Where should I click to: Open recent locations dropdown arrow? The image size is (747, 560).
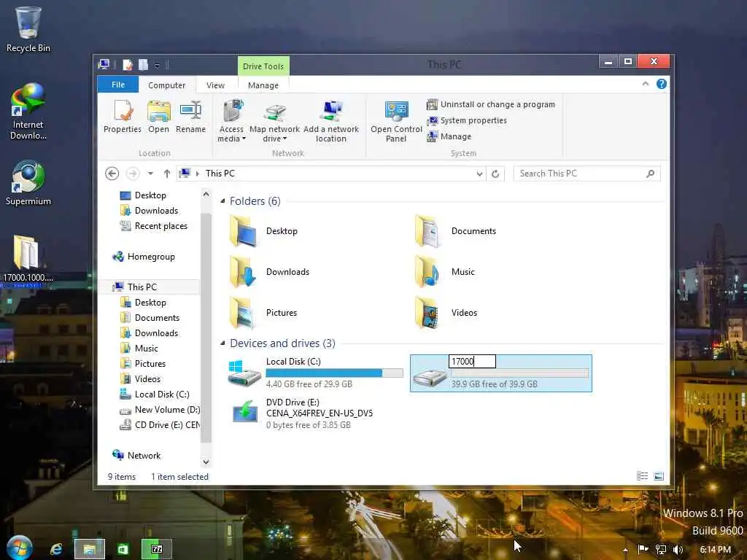click(150, 174)
